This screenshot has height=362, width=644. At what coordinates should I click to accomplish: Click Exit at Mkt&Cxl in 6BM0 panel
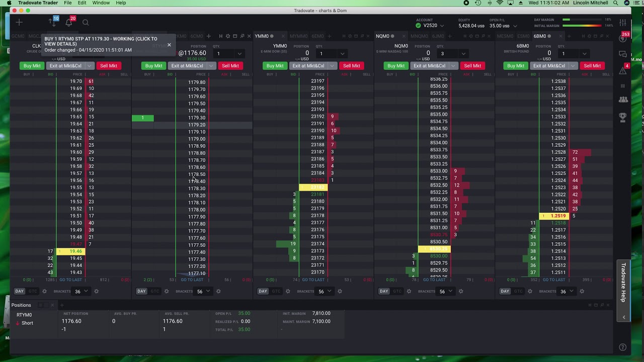549,66
